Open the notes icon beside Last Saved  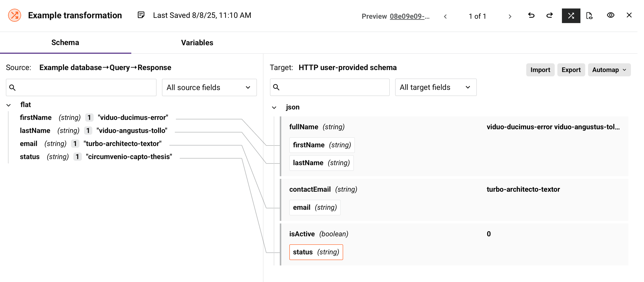pyautogui.click(x=141, y=15)
